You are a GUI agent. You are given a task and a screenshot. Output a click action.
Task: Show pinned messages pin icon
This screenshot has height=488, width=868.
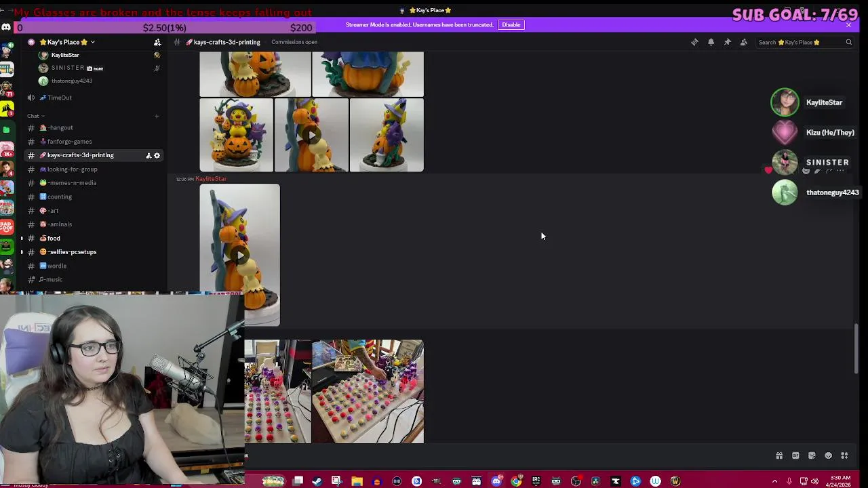click(x=727, y=42)
